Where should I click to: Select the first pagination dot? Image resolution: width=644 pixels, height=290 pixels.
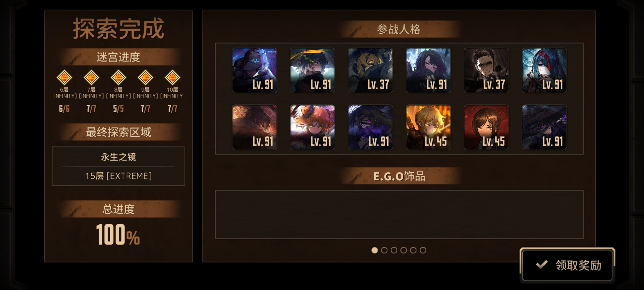(375, 250)
